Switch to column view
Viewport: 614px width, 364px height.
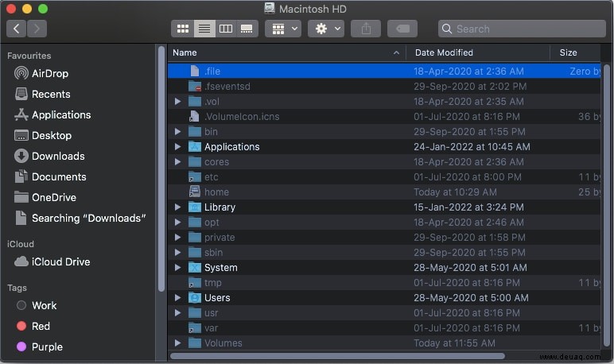(x=226, y=29)
